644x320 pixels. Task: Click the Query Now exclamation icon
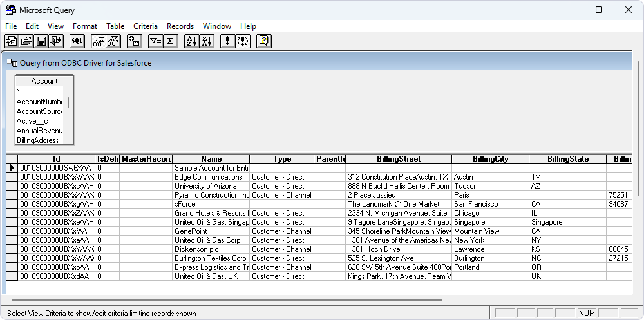(x=227, y=41)
